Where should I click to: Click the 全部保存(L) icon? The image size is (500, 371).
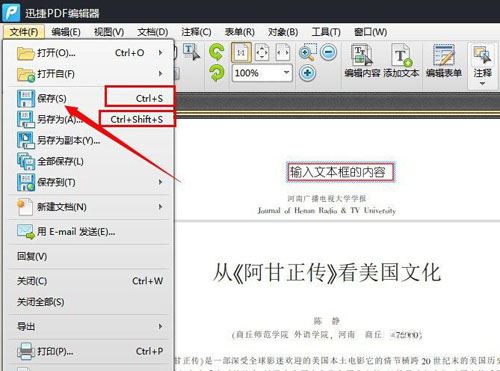point(26,161)
